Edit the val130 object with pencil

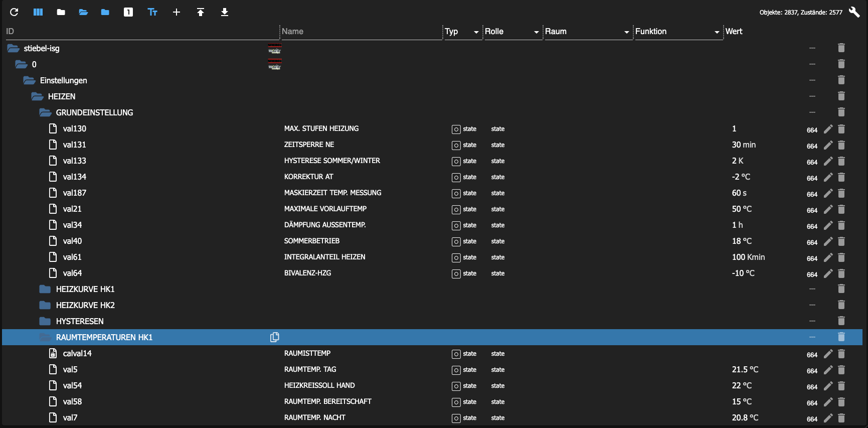point(828,129)
